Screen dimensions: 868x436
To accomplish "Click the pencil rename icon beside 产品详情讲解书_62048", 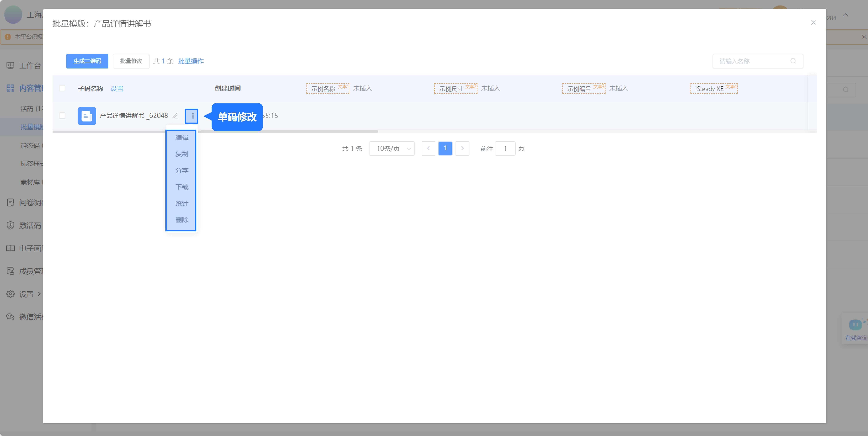I will 175,116.
